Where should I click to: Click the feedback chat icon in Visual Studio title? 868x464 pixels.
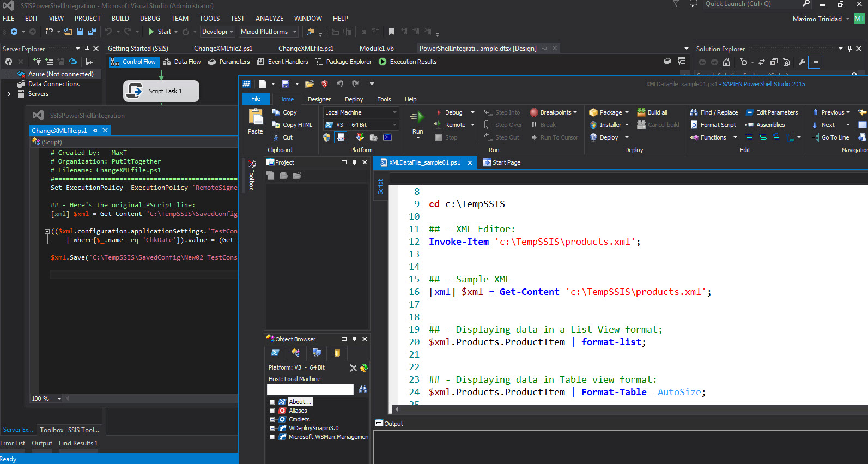point(693,4)
